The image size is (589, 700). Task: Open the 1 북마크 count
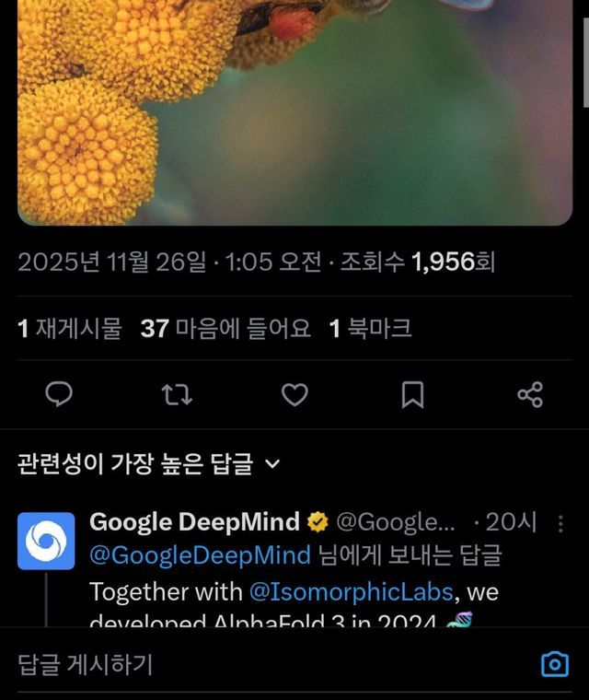(x=370, y=329)
